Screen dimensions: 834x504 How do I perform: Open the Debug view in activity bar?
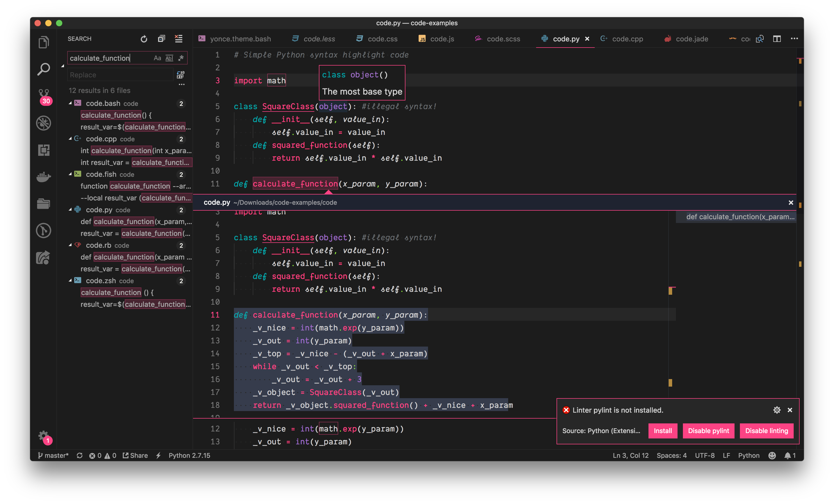coord(44,123)
